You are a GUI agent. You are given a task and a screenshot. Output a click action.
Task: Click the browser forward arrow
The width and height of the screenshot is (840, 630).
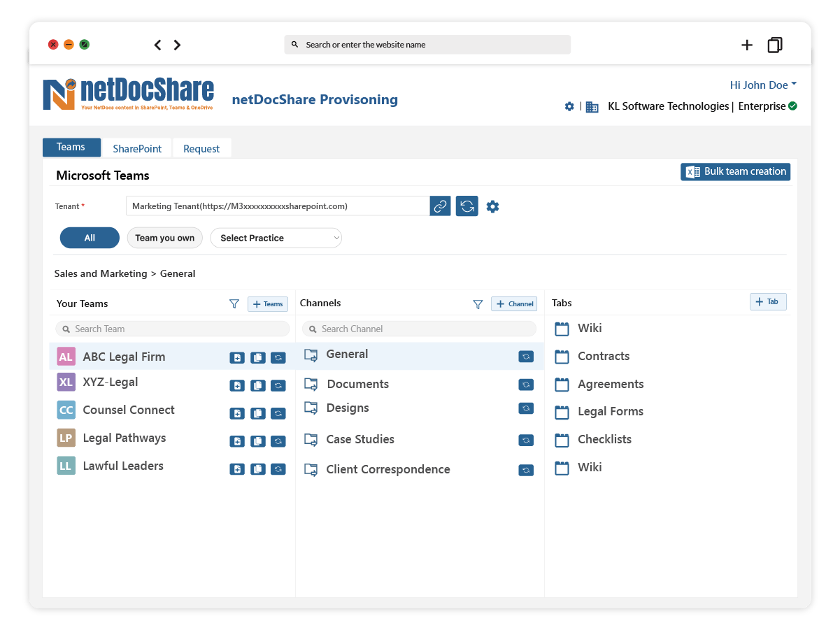[177, 45]
